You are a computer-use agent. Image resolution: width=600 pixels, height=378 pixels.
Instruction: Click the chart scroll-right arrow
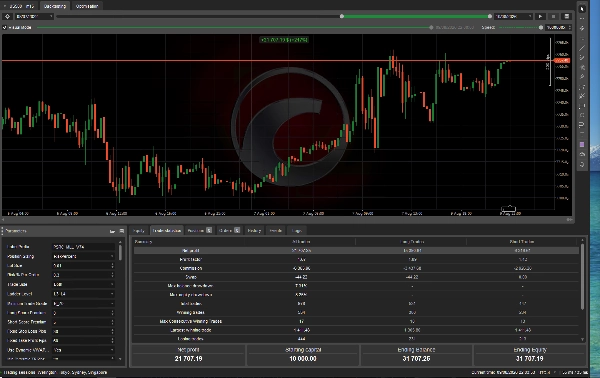pos(570,220)
